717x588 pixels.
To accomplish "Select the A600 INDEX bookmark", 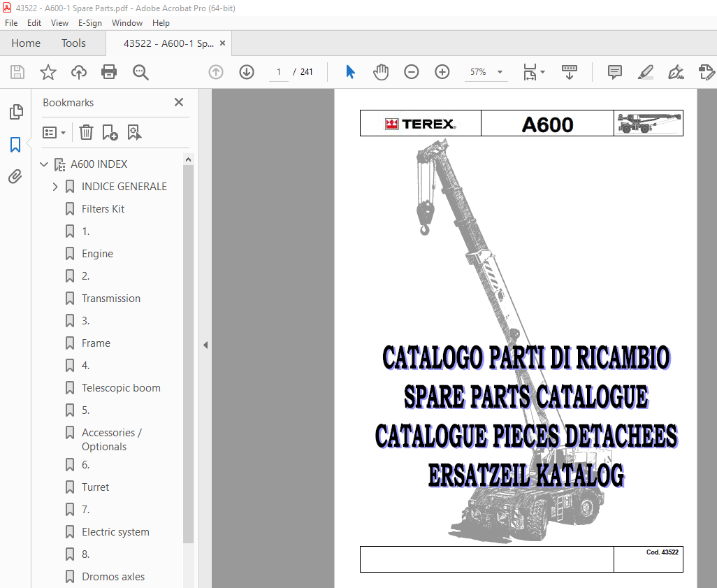I will pos(99,164).
